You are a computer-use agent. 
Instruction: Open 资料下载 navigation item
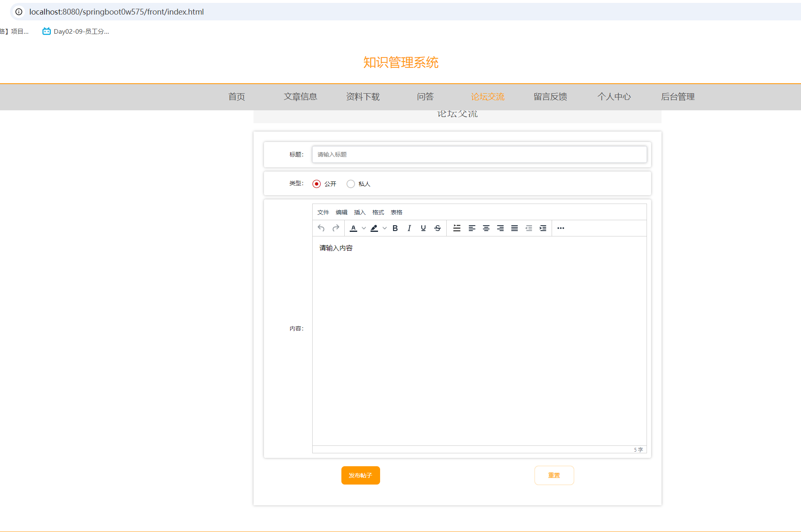363,97
